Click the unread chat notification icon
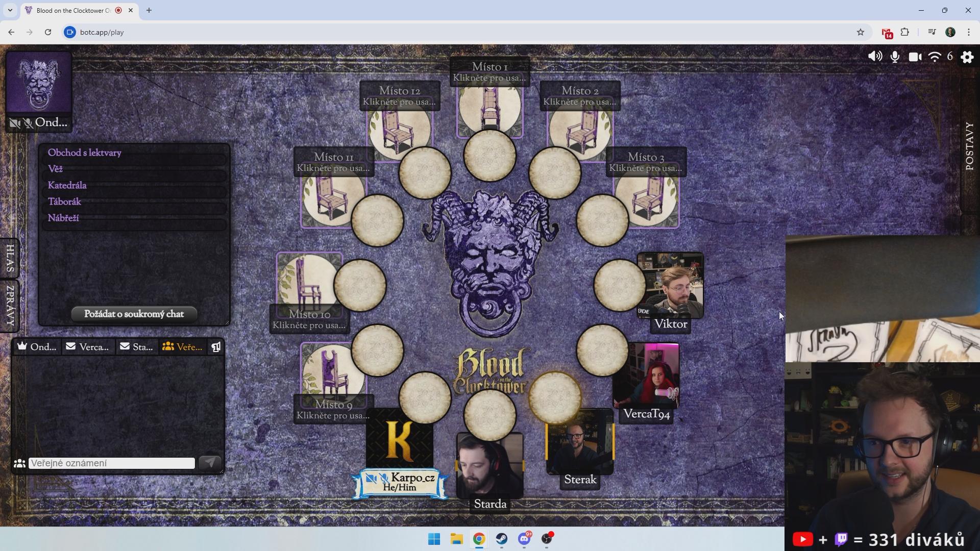 pyautogui.click(x=216, y=347)
